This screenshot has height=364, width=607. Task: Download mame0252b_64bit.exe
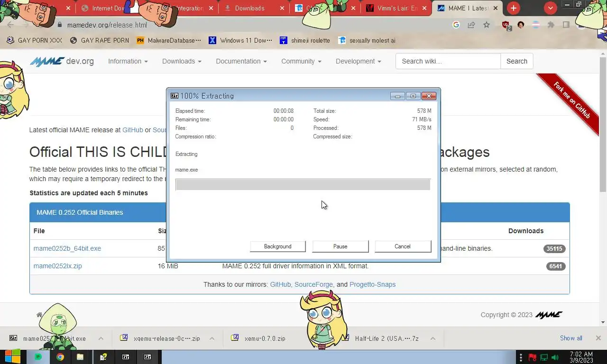pyautogui.click(x=67, y=248)
